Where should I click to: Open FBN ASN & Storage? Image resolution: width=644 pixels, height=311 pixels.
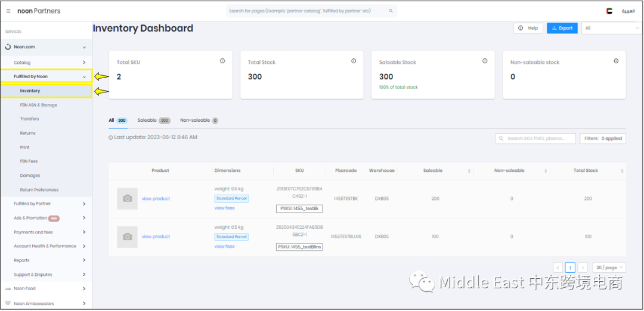click(39, 105)
